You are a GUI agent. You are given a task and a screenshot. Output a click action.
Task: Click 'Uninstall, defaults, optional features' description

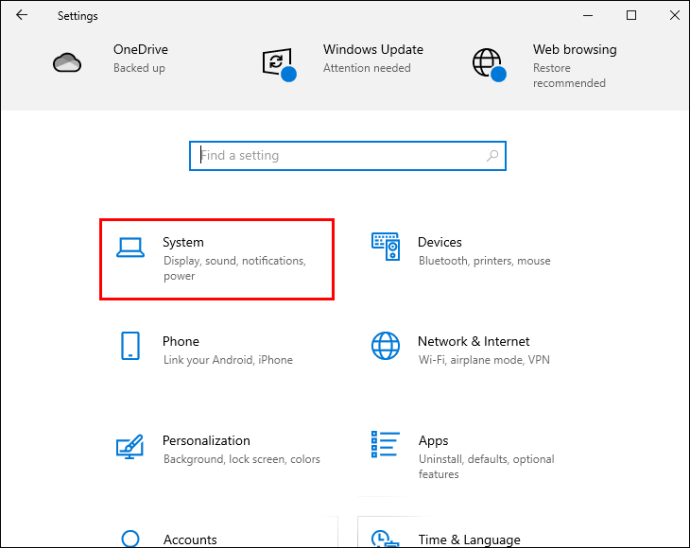point(486,467)
